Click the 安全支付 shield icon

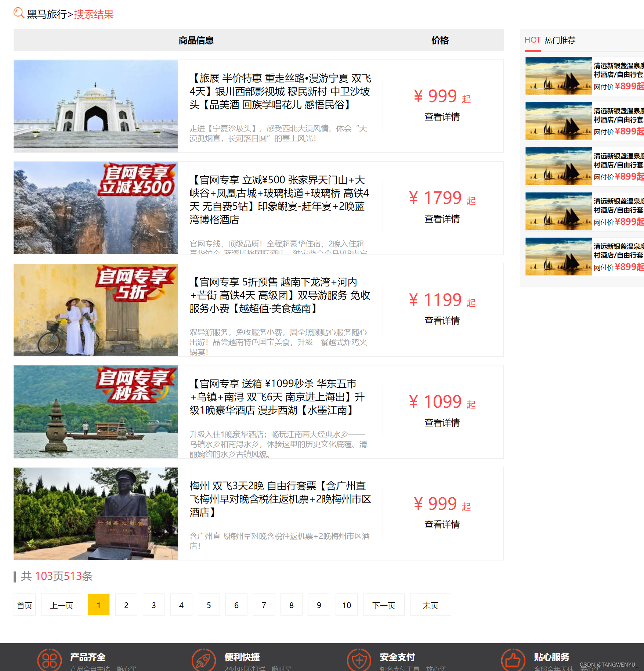click(x=359, y=660)
